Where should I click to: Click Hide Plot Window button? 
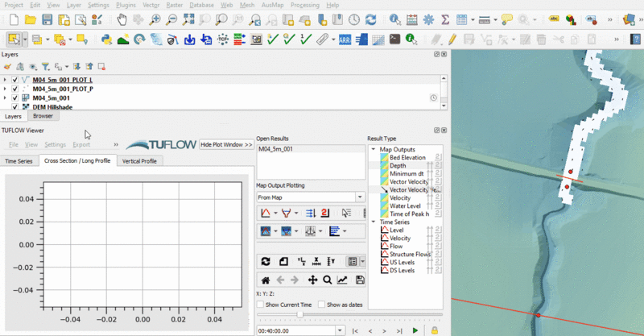225,144
